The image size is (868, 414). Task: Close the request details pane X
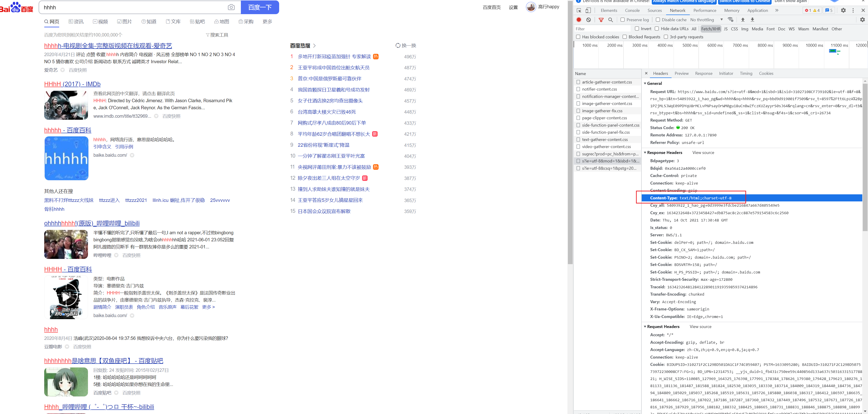646,73
